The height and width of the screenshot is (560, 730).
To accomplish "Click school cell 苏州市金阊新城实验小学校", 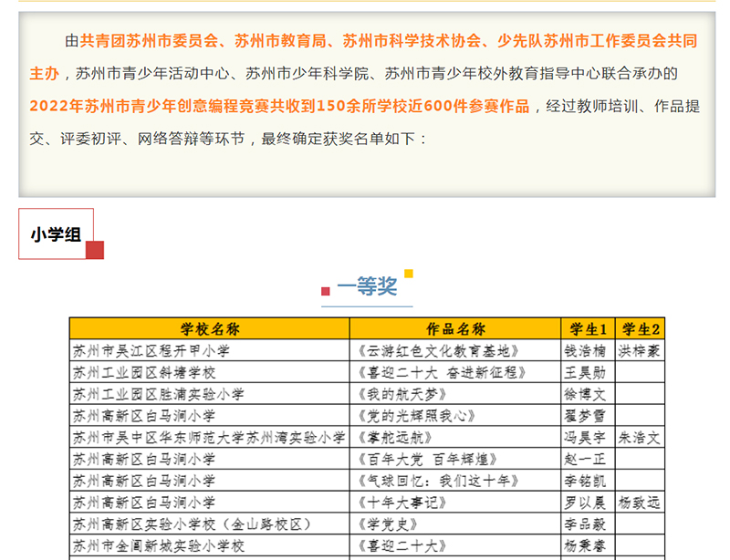I will click(x=158, y=546).
